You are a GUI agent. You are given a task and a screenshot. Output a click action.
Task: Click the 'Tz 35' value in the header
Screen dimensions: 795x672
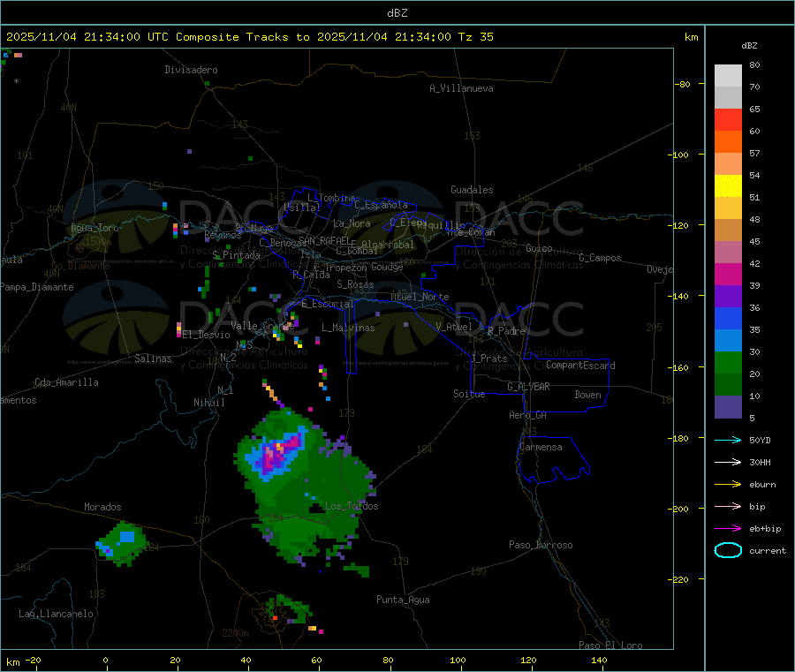[x=475, y=37]
